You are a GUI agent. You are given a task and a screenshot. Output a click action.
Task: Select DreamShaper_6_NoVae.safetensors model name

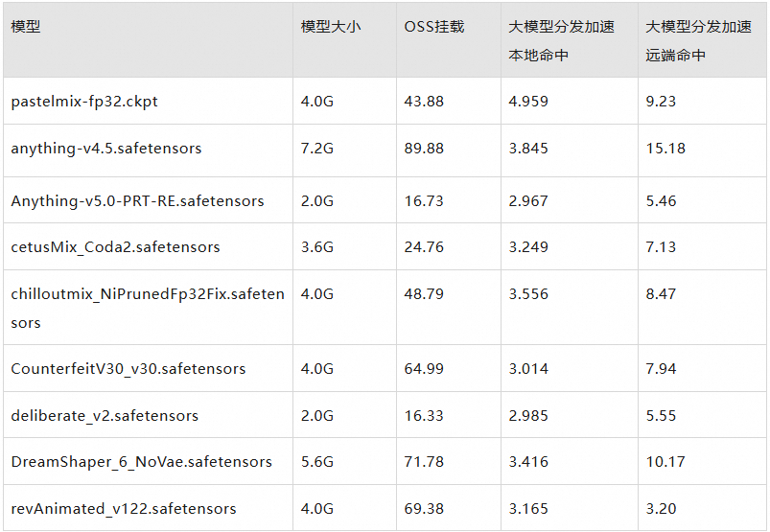pyautogui.click(x=141, y=462)
